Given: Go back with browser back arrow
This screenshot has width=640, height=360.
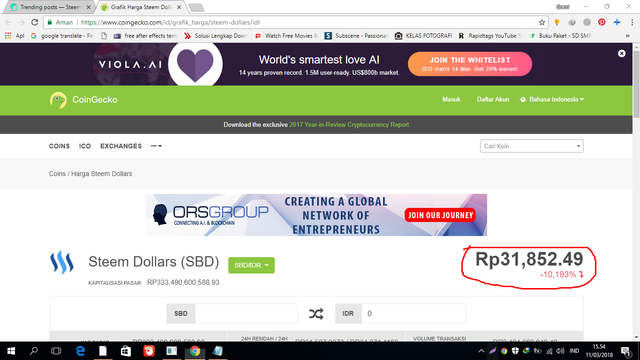Looking at the screenshot, I should click(x=9, y=22).
